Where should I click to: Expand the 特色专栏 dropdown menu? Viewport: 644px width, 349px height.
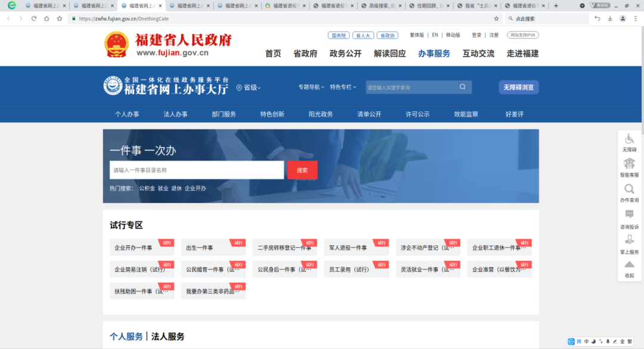coord(343,87)
